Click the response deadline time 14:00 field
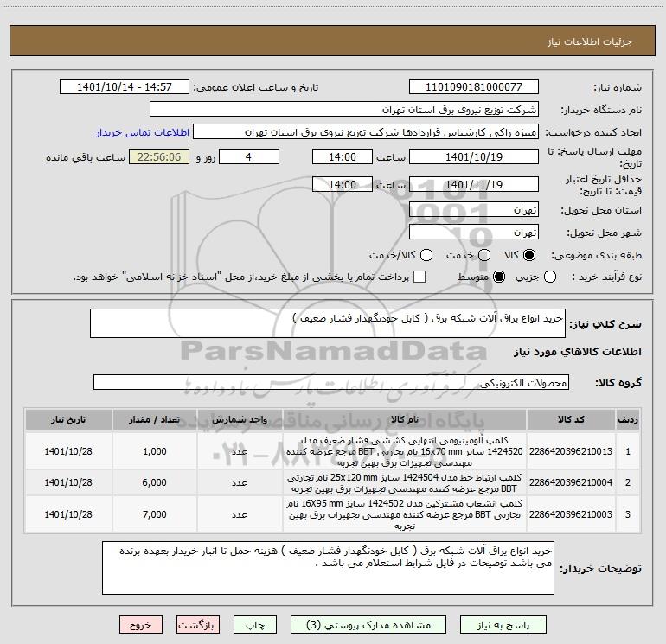Screen dimensions: 666x644 pyautogui.click(x=343, y=156)
